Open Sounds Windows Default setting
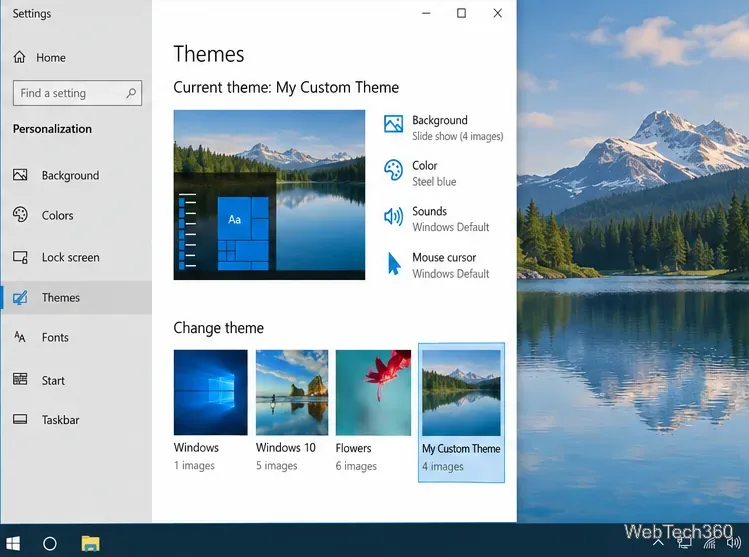The height and width of the screenshot is (557, 749). pyautogui.click(x=437, y=219)
